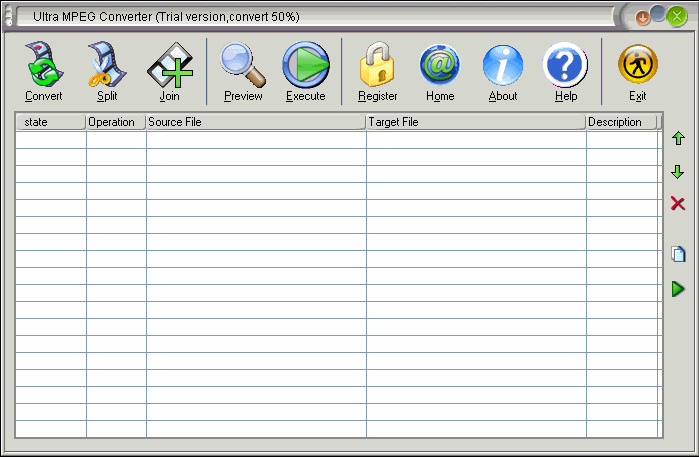Sort by the Operation column header

coord(115,122)
